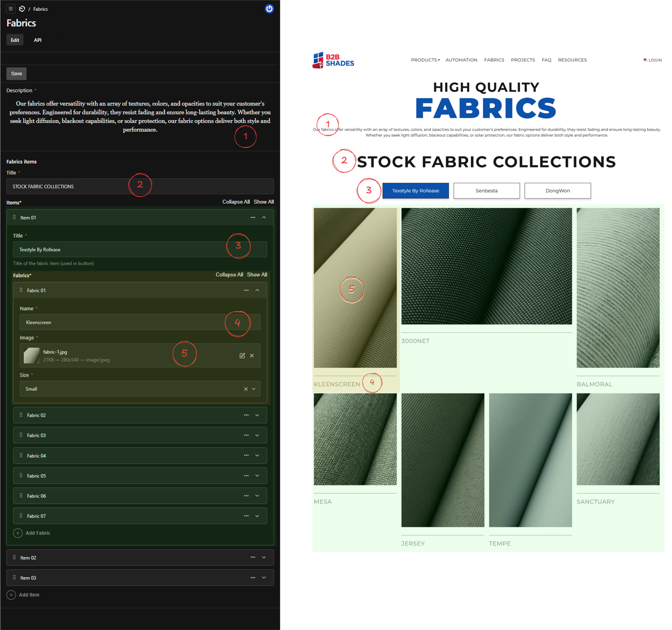Open the Size dropdown arrow
Screen dimensions: 672x630
pyautogui.click(x=254, y=389)
